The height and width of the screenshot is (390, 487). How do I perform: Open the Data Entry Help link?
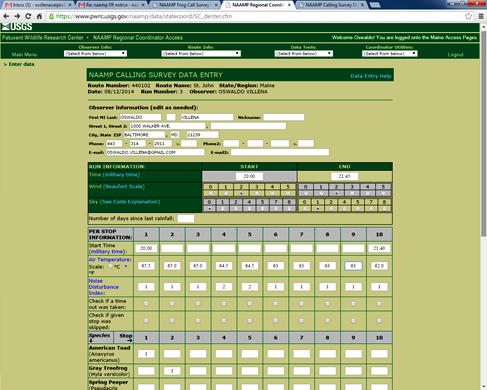pos(371,76)
